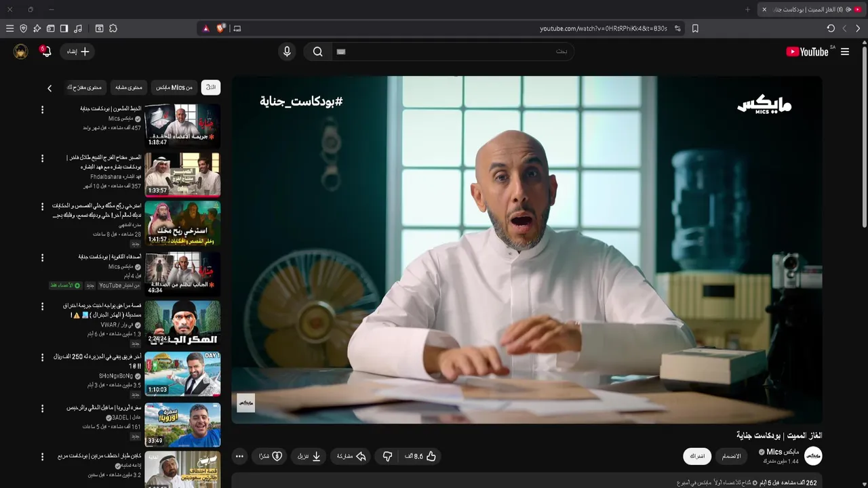Open the YouTube guide hamburger menu
Viewport: 868px width, 488px height.
coord(845,52)
